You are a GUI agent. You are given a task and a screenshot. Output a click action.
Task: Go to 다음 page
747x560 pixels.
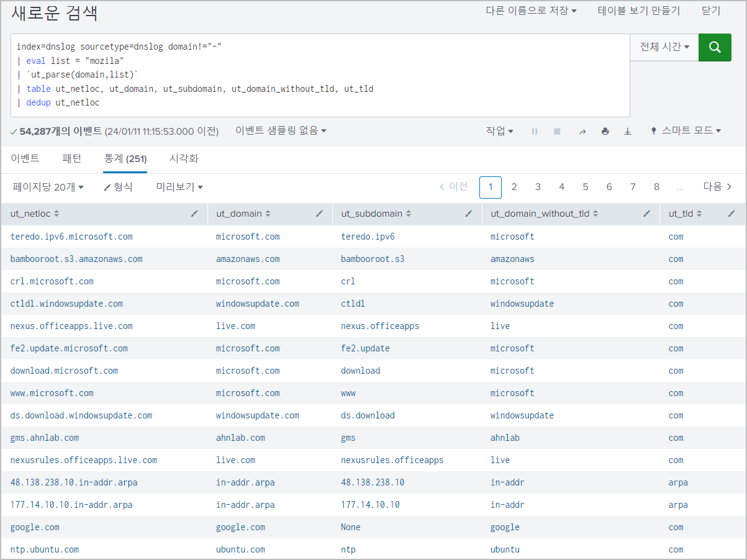(x=718, y=187)
